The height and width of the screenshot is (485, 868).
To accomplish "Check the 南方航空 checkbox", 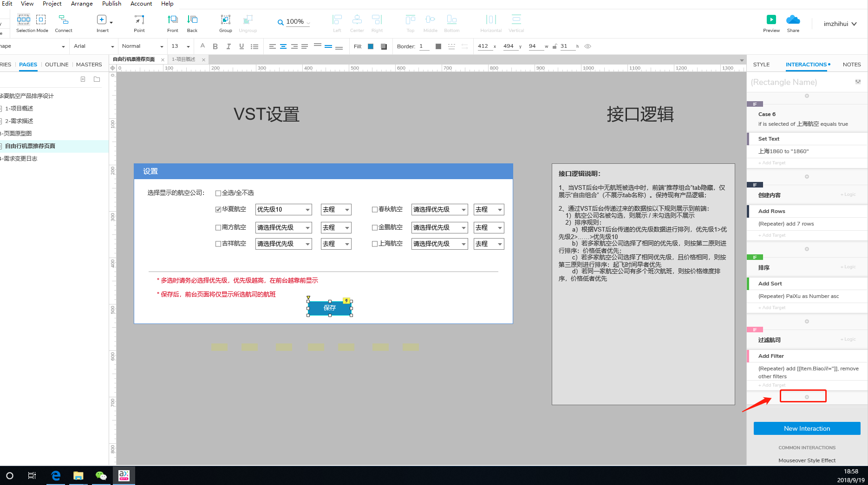I will (218, 228).
